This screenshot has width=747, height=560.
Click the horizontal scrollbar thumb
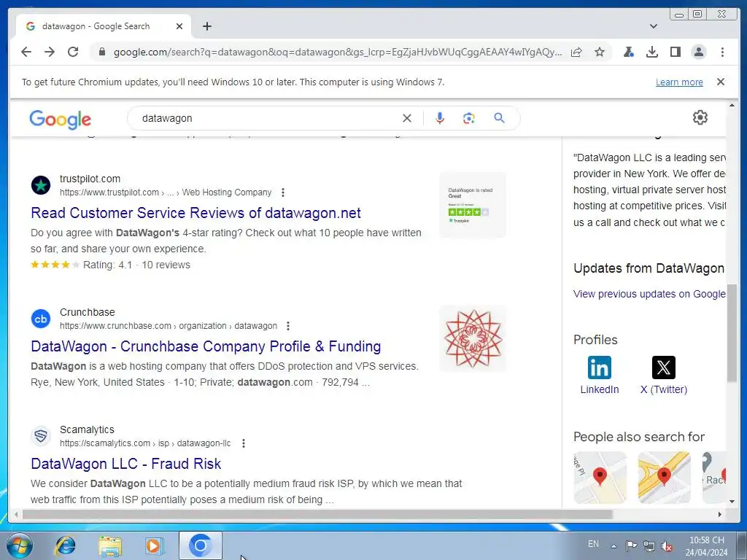coord(317,514)
